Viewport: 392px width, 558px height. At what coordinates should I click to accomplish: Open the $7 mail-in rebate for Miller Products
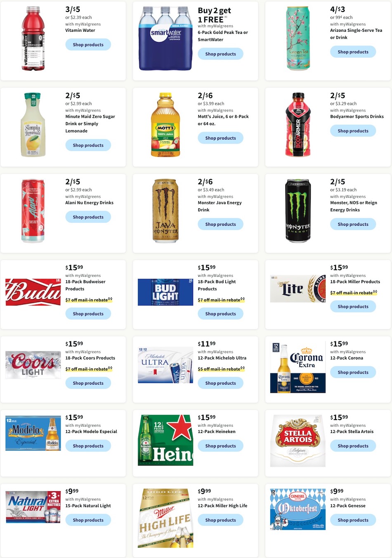(x=353, y=293)
